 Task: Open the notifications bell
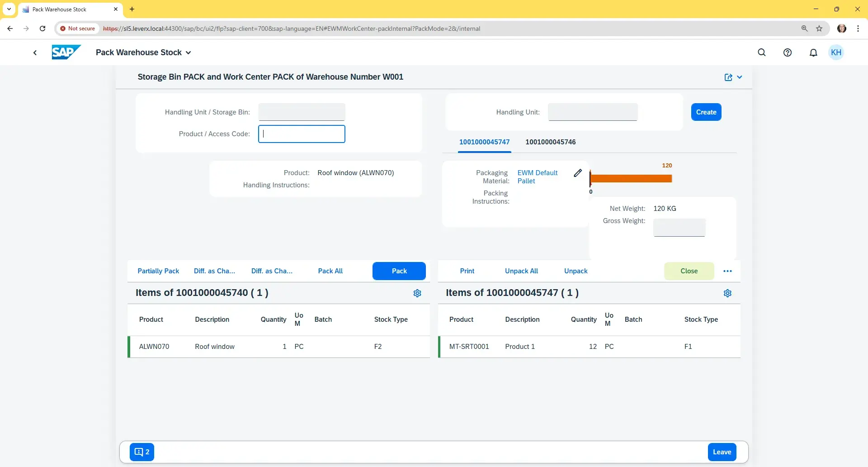[813, 52]
